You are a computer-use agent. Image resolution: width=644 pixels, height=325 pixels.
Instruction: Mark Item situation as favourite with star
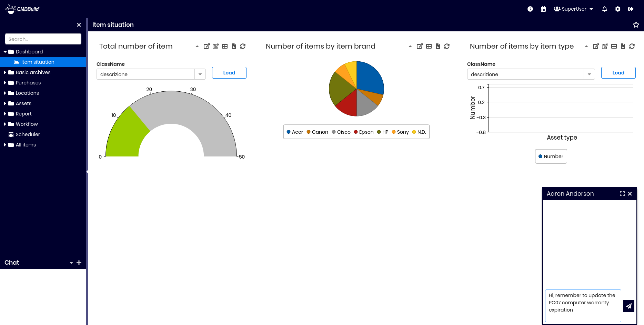pos(636,25)
